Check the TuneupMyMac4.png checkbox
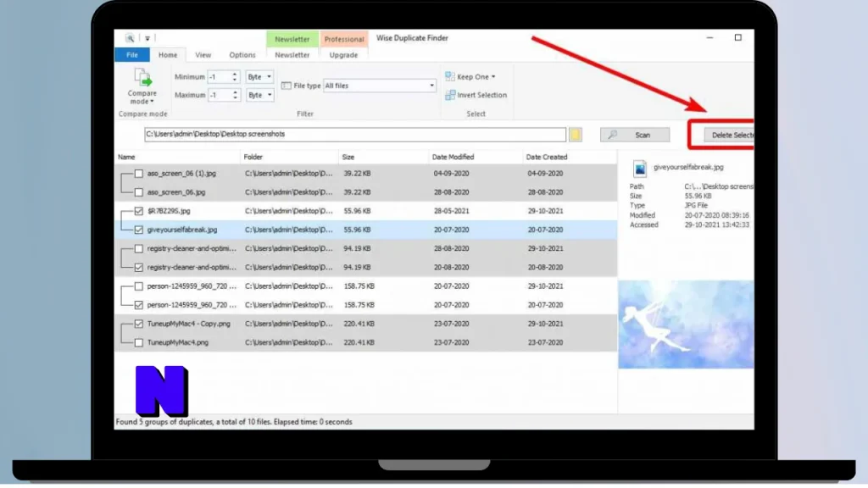Viewport: 868px width, 488px height. pos(138,343)
